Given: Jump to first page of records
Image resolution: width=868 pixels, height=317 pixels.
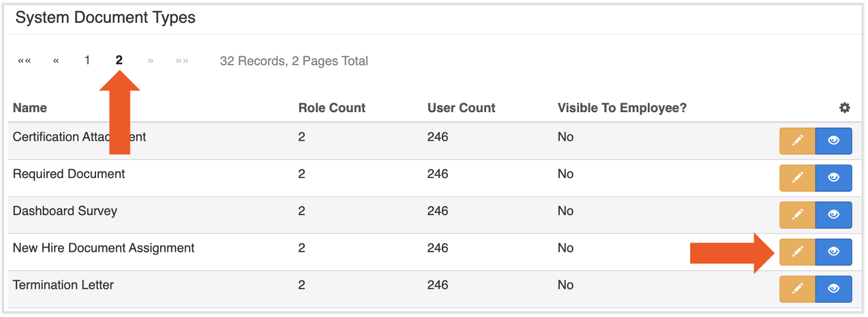Looking at the screenshot, I should [25, 61].
